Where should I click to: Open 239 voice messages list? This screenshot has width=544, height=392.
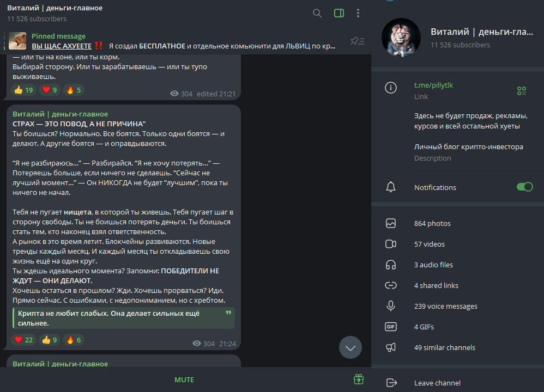tap(445, 306)
